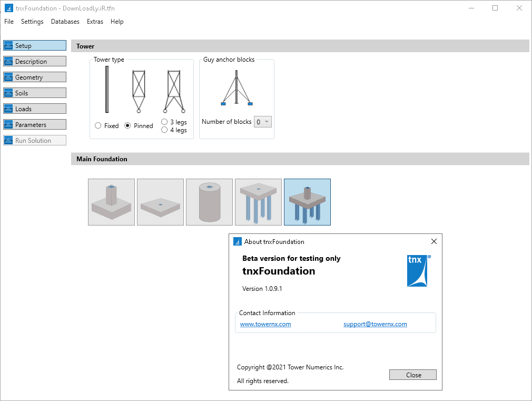Click the support@towernx.com email link

(x=375, y=324)
